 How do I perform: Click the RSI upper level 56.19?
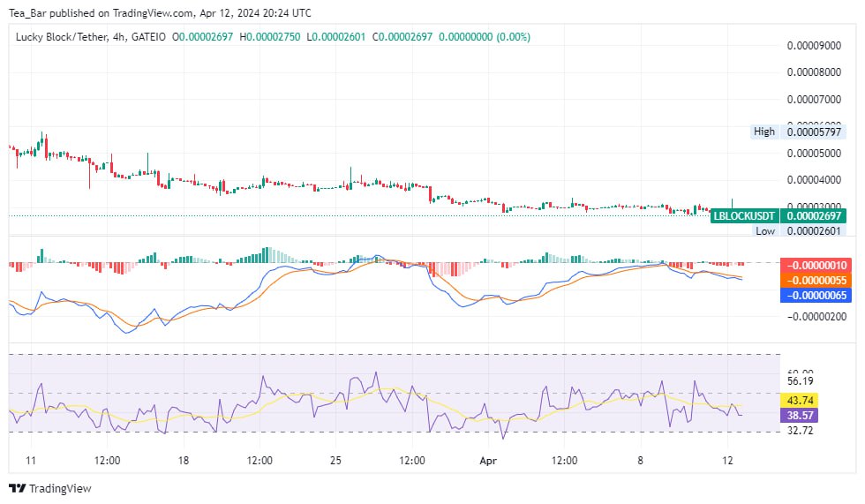pos(800,381)
